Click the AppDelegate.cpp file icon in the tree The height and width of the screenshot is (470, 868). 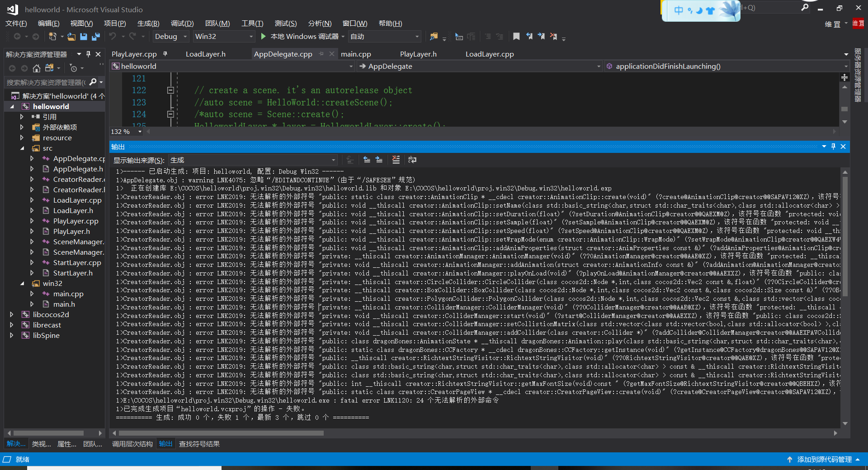pyautogui.click(x=46, y=159)
